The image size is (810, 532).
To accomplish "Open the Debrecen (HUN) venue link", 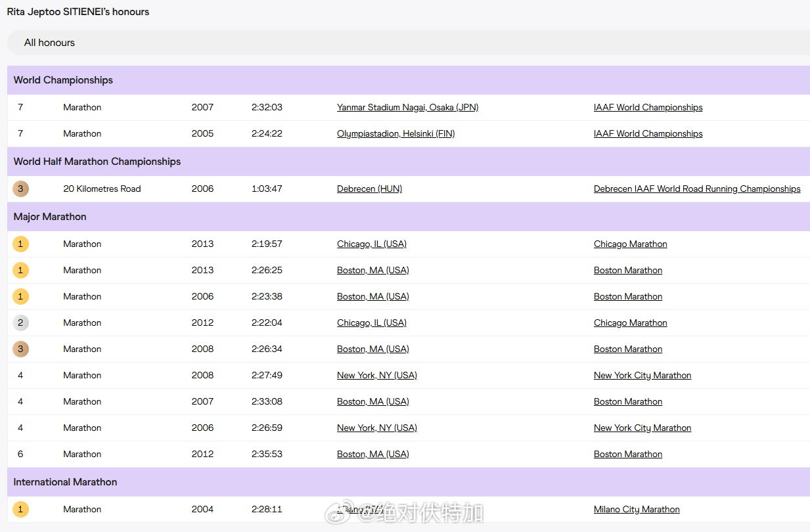I will click(369, 189).
